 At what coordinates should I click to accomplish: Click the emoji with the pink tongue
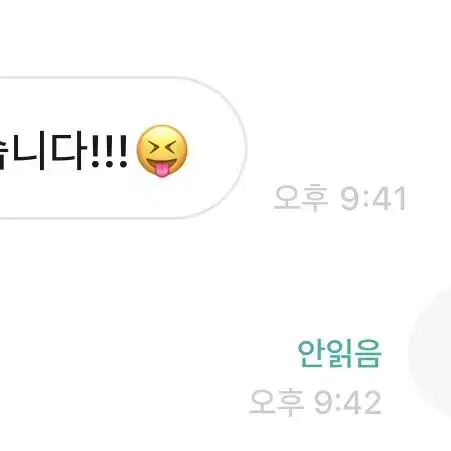[162, 151]
